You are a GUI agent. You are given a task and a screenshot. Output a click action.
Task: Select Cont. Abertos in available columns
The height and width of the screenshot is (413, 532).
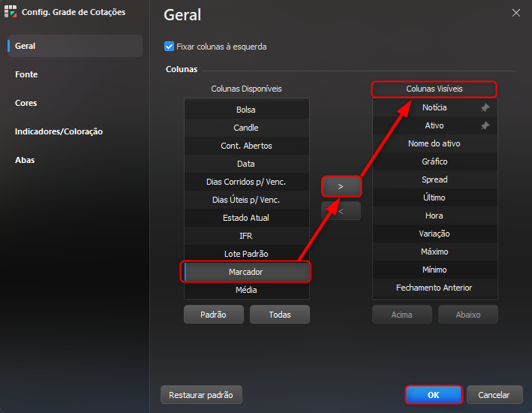click(247, 146)
